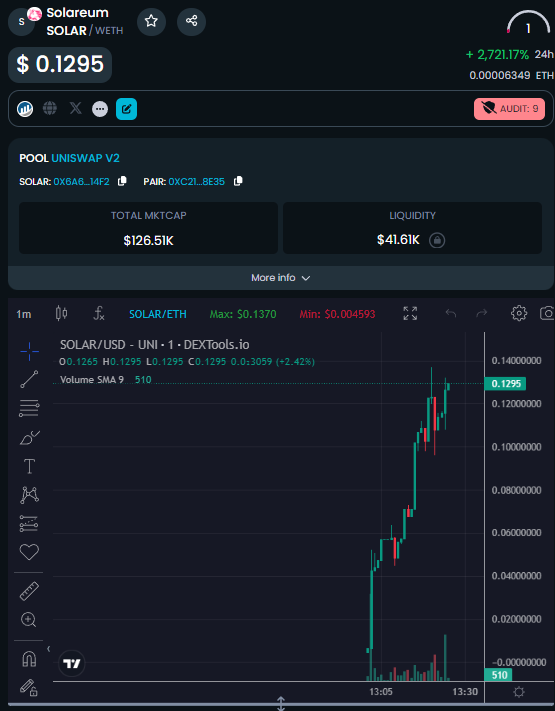Open pair address 0XC21...8E35

click(196, 182)
